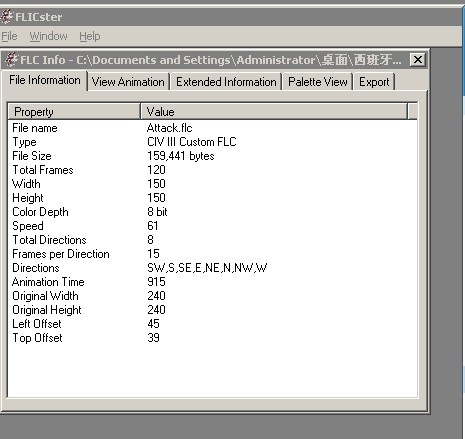Select the Color Depth row
Viewport: 465px width, 439px height.
point(212,212)
